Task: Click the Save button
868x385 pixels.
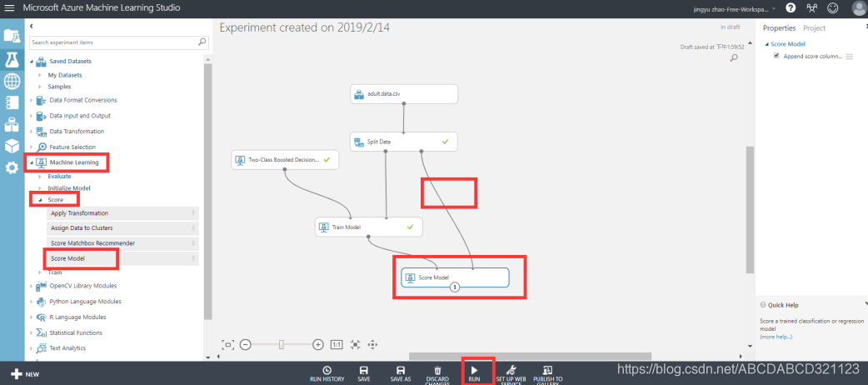Action: pos(364,374)
